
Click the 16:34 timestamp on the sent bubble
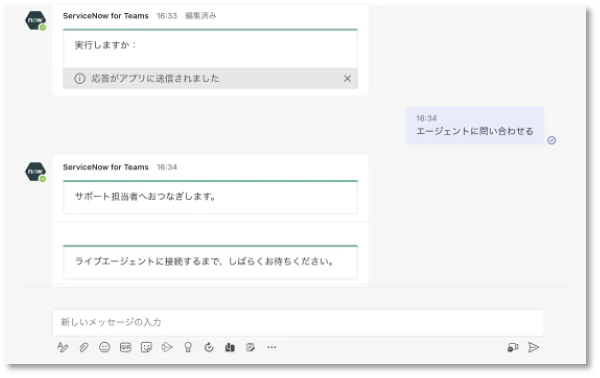coord(426,118)
